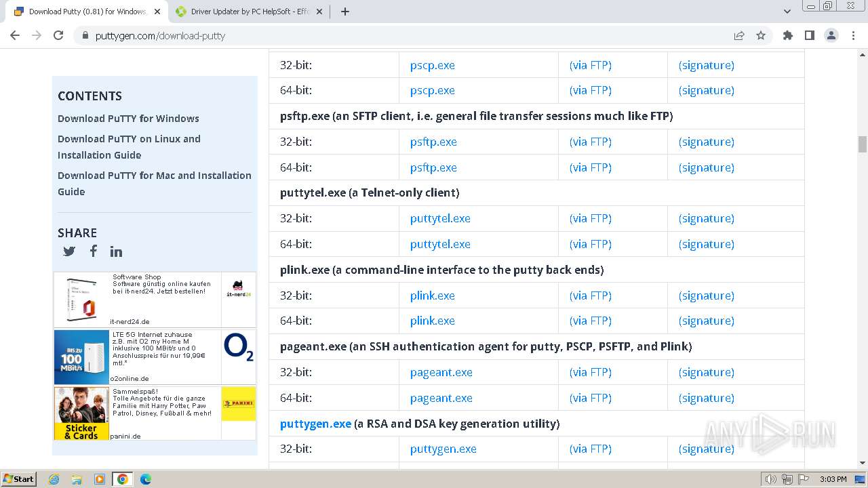Click (via FTP) for 32-bit pageant.exe

click(x=591, y=372)
